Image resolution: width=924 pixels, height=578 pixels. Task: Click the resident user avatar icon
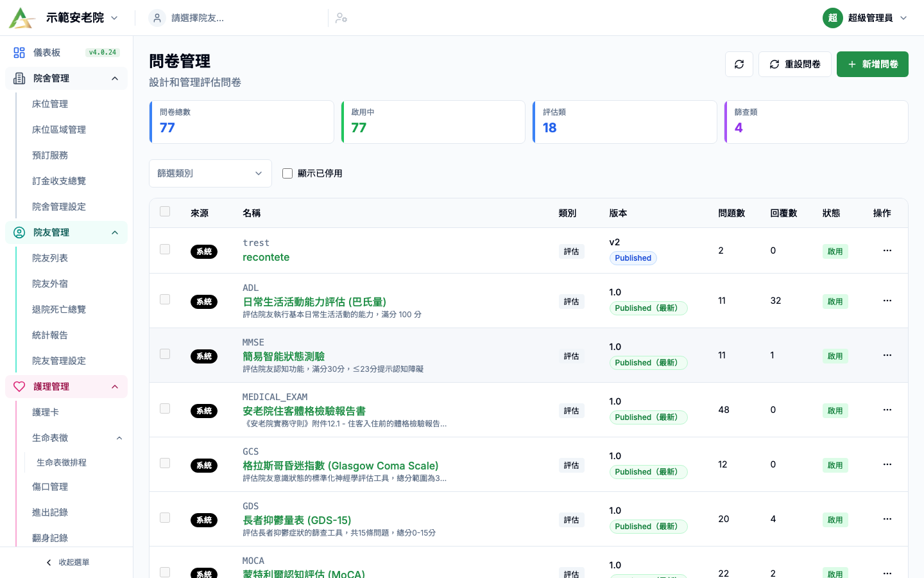157,18
